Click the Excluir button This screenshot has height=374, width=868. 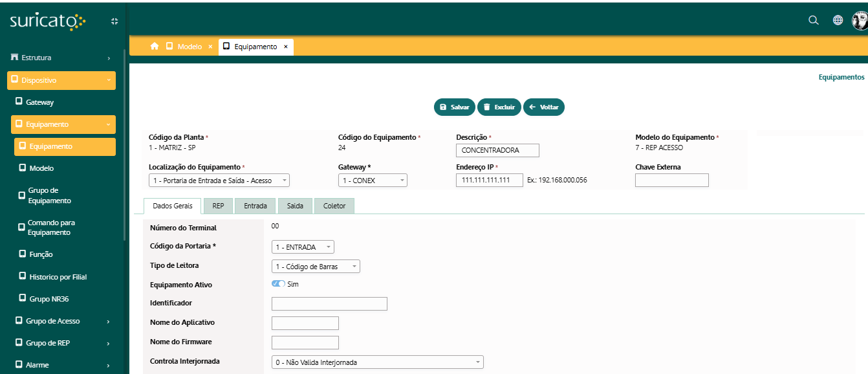coord(499,107)
